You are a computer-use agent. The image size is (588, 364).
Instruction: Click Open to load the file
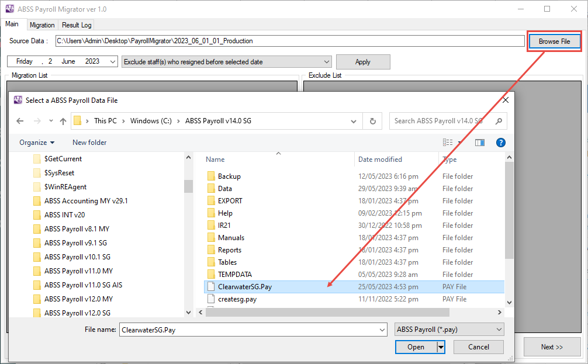tap(416, 347)
